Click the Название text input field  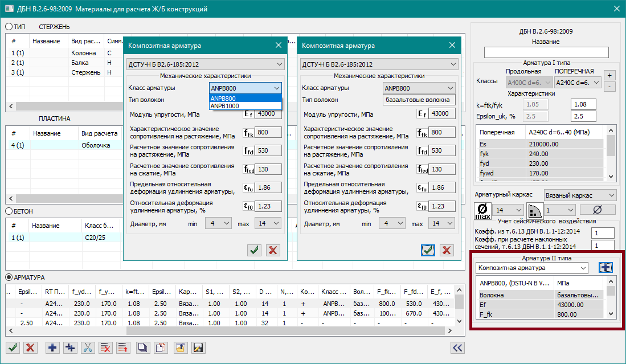[x=546, y=52]
